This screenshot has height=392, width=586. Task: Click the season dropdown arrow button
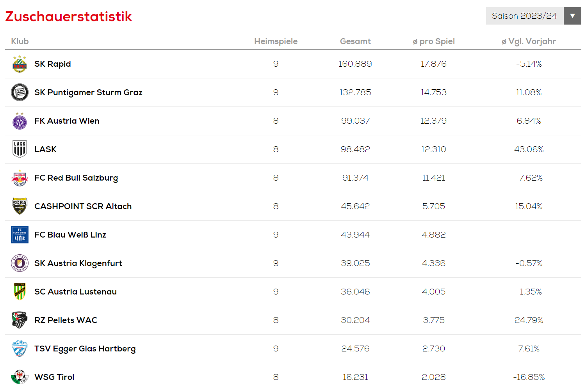[x=572, y=16]
